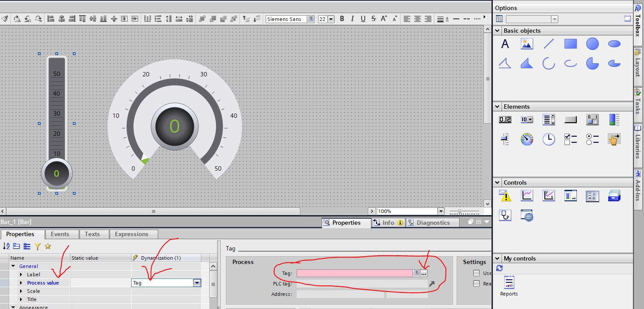Toggle bold text formatting in toolbar
The width and height of the screenshot is (644, 309).
pyautogui.click(x=342, y=19)
